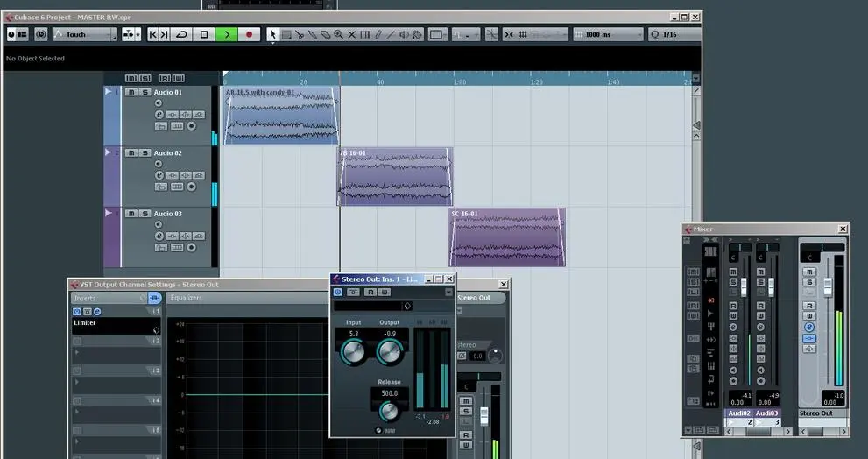Mute the Audio 01 track

tap(131, 93)
